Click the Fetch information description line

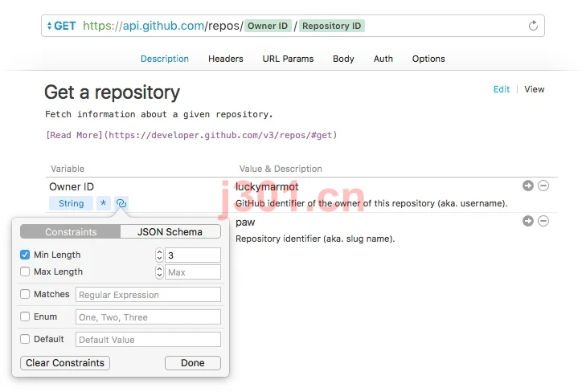click(x=159, y=114)
